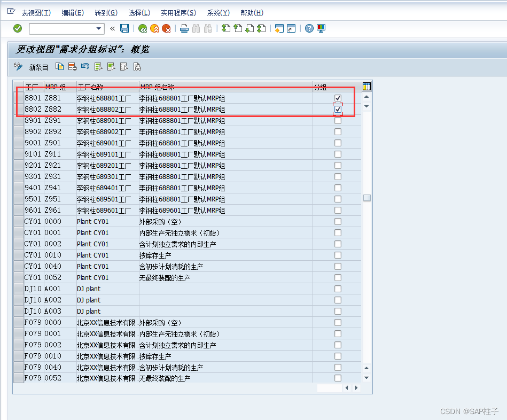507x420 pixels.
Task: Click the 新条目 new entries button
Action: [38, 67]
